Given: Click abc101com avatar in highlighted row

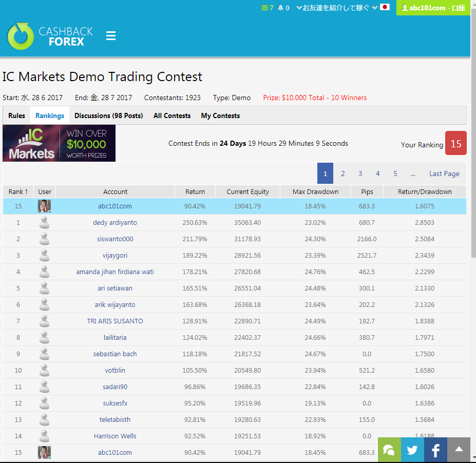Looking at the screenshot, I should (44, 206).
